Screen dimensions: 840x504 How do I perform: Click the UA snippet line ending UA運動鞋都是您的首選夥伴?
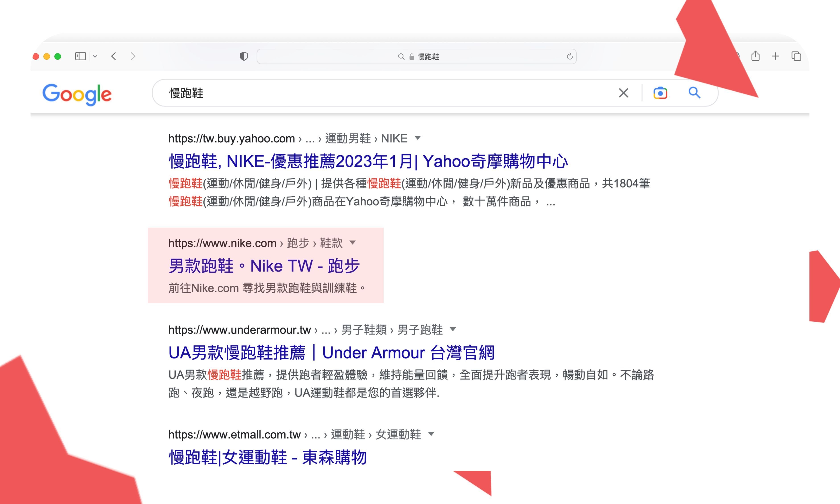(x=304, y=393)
